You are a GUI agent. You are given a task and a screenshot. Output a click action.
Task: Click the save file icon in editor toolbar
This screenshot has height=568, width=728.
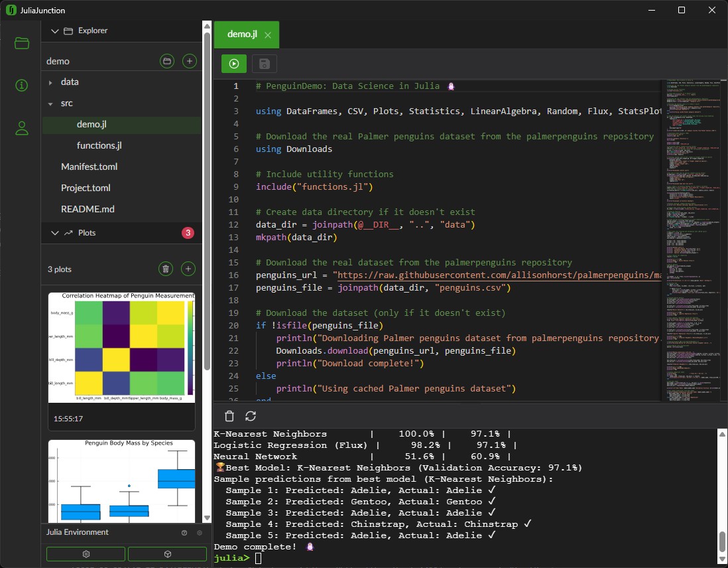click(264, 64)
